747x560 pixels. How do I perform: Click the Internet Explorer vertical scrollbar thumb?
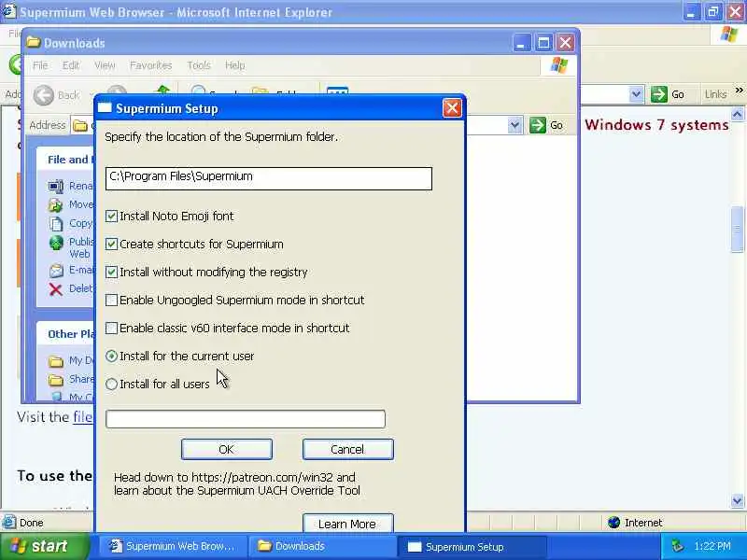click(x=737, y=229)
